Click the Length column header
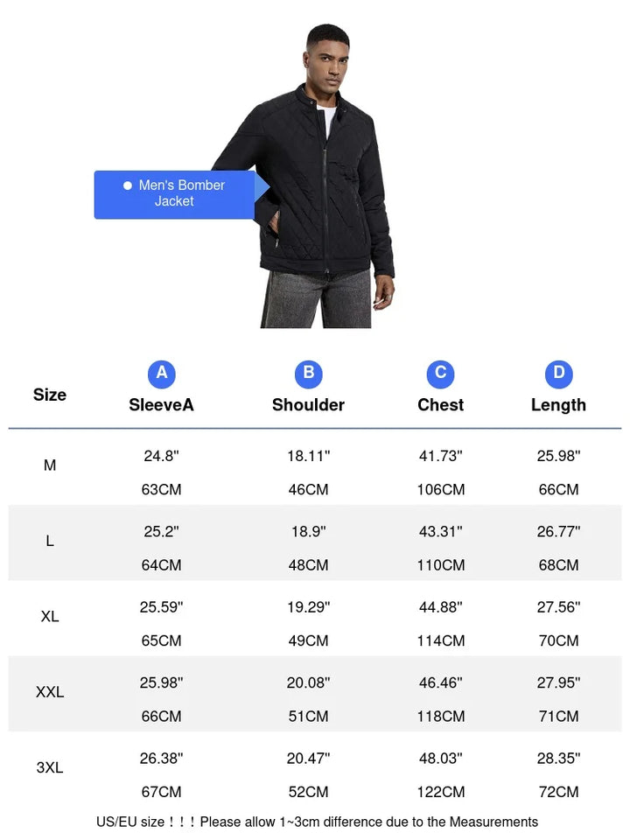 (x=558, y=405)
